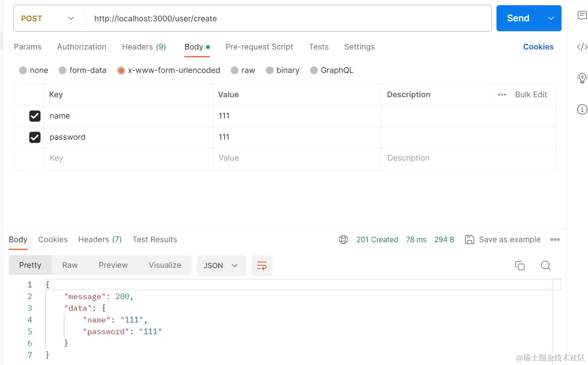Switch to Pretty response view

click(x=30, y=265)
